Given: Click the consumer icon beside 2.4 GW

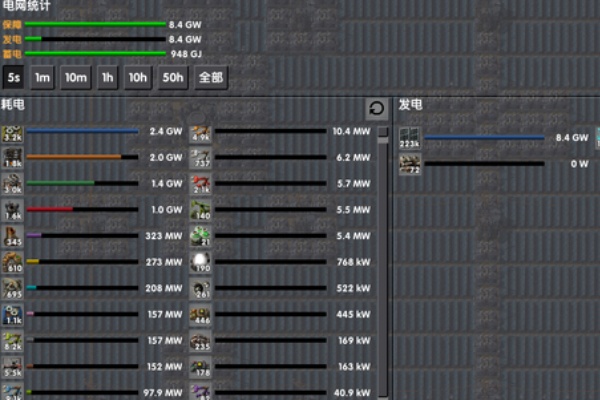Looking at the screenshot, I should [13, 132].
